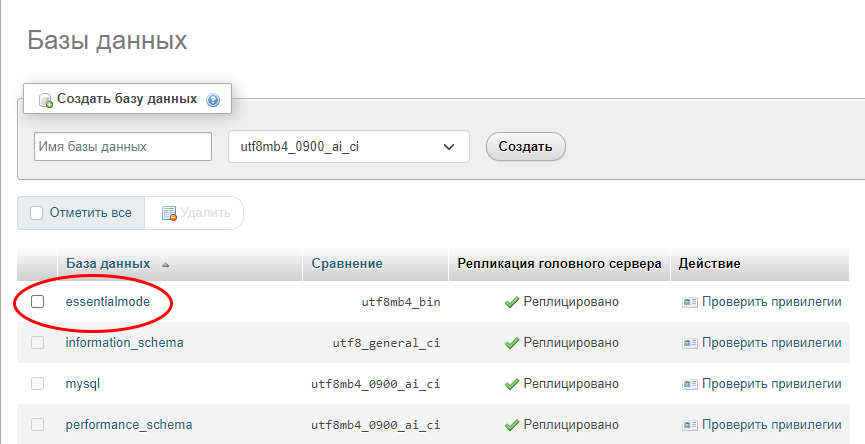Open the information_schema database link

124,343
